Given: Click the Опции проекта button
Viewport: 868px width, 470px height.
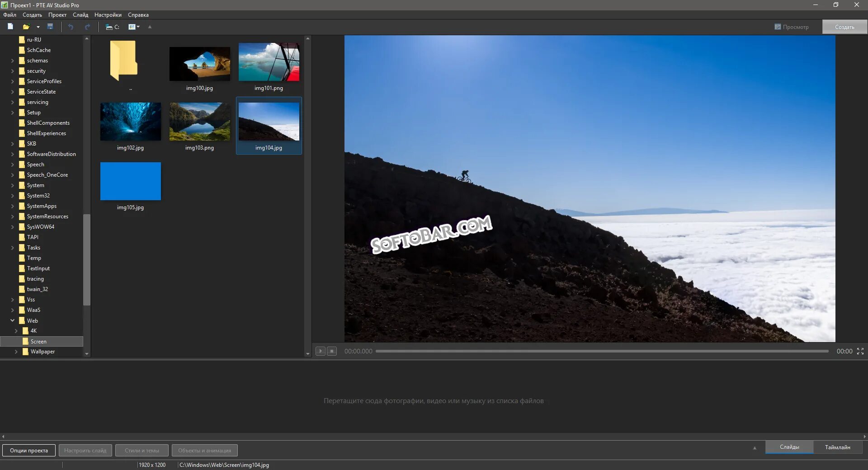Looking at the screenshot, I should (x=29, y=451).
